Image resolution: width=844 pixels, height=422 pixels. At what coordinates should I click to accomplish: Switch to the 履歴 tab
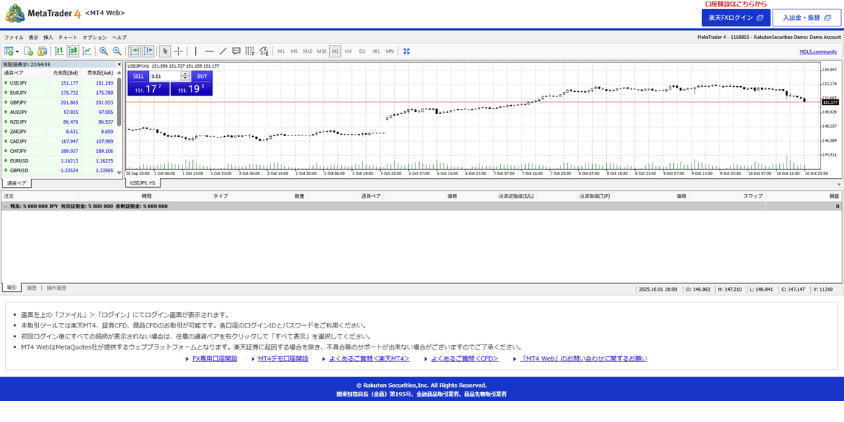point(31,288)
